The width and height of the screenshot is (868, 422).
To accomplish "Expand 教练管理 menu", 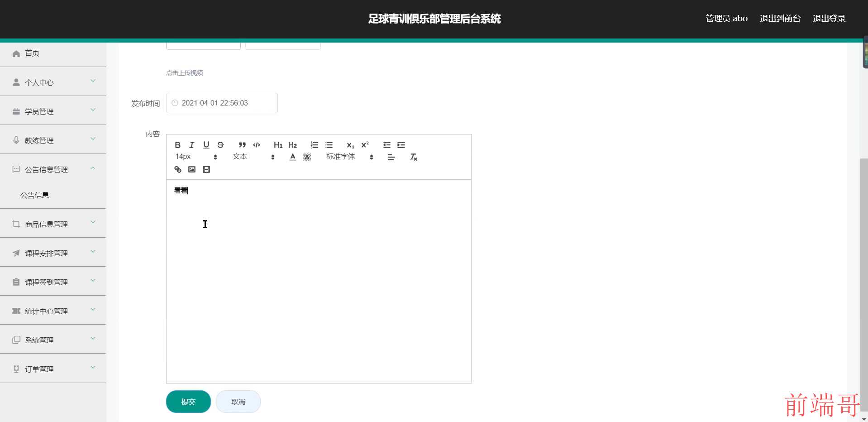I will [x=53, y=140].
